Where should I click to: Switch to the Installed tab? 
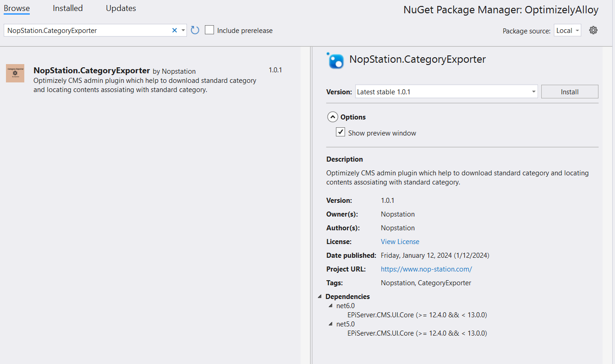(x=68, y=8)
